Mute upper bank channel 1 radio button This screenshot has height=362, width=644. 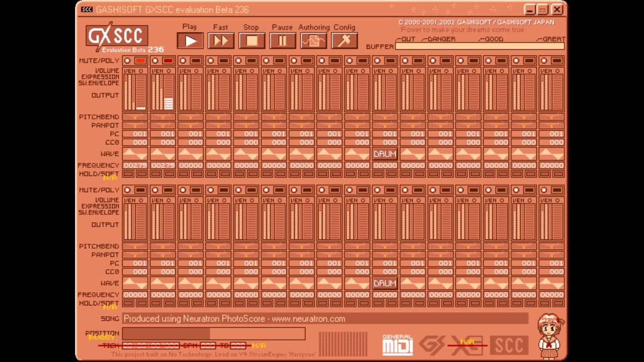[x=127, y=61]
